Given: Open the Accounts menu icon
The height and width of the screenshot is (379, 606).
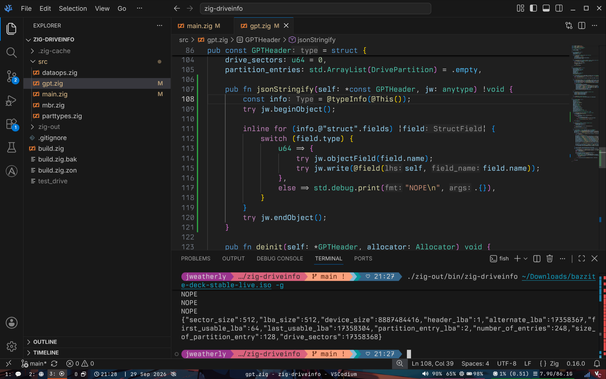Looking at the screenshot, I should 11,323.
